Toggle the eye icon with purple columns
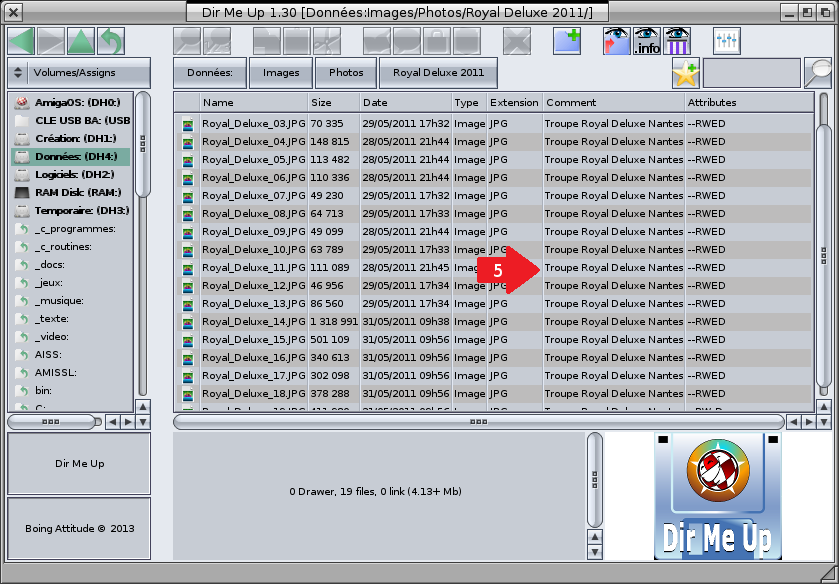Image resolution: width=839 pixels, height=584 pixels. (x=677, y=41)
